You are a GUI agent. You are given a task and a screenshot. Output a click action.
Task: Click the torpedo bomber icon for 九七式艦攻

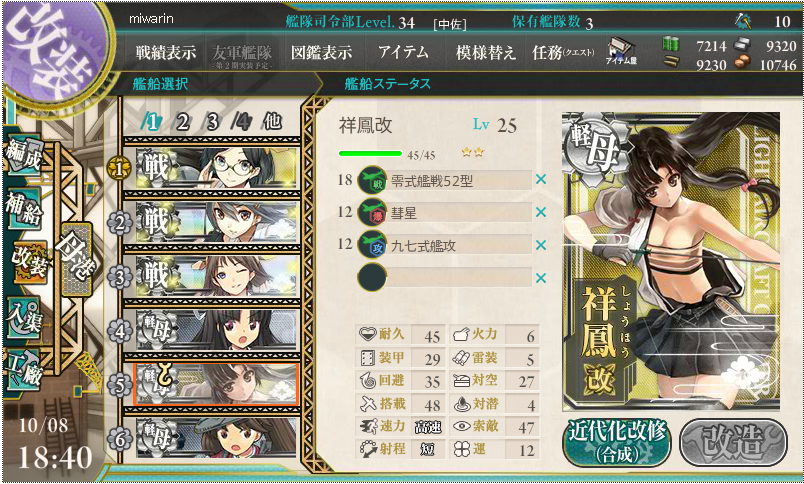coord(372,245)
